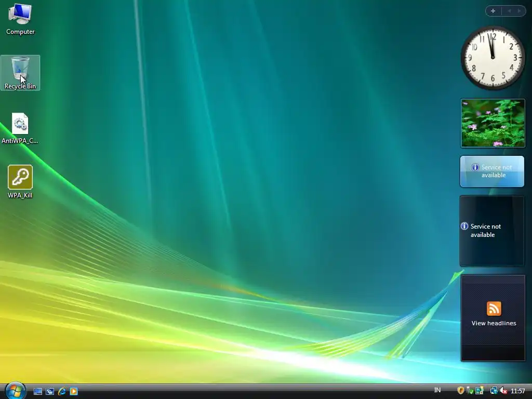The image size is (532, 399).
Task: Click the orange RSS feed icon
Action: (494, 309)
